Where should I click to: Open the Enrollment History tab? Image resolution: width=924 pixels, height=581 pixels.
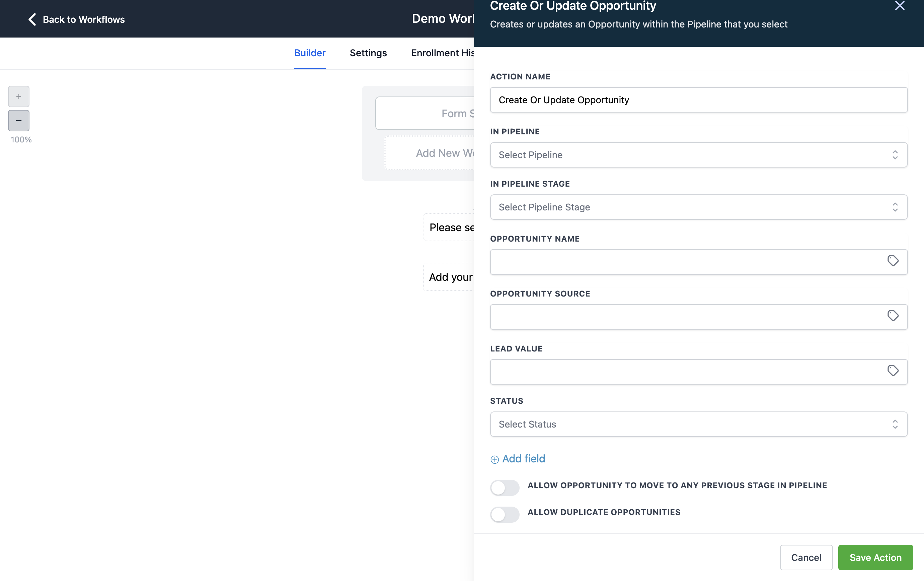[443, 53]
